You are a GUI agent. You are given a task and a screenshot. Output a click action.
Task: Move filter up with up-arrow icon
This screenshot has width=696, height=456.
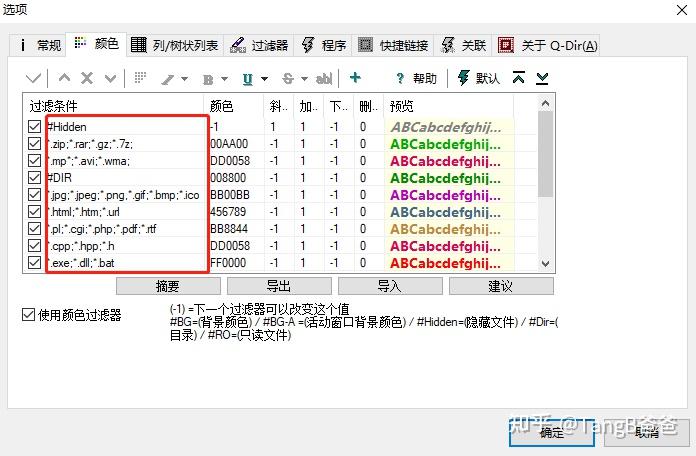pyautogui.click(x=64, y=78)
